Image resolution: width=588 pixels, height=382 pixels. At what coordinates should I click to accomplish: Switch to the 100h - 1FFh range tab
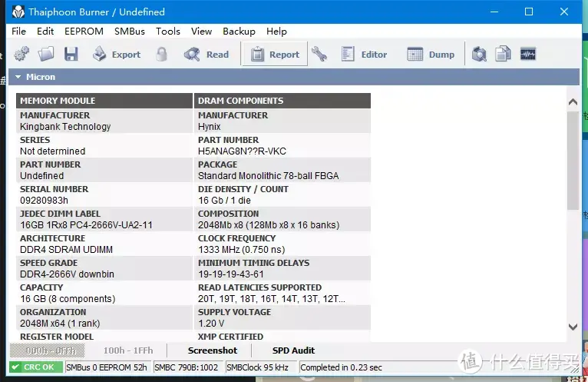128,350
